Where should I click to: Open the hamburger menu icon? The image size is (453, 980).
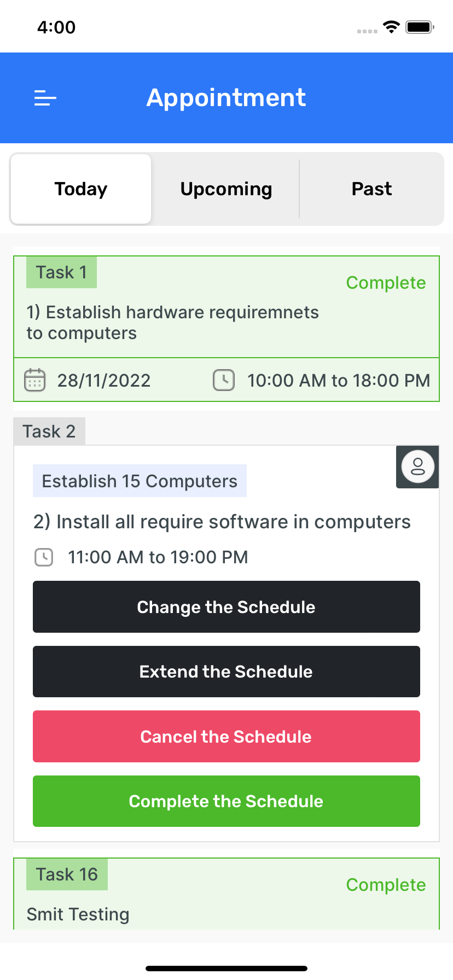(x=45, y=98)
